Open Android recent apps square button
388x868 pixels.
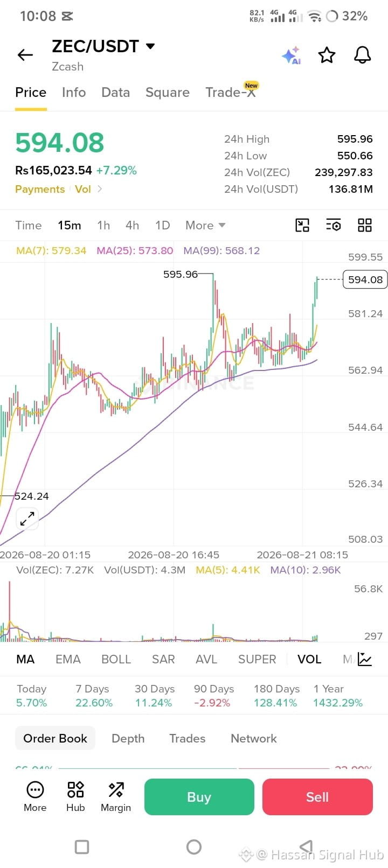[82, 847]
